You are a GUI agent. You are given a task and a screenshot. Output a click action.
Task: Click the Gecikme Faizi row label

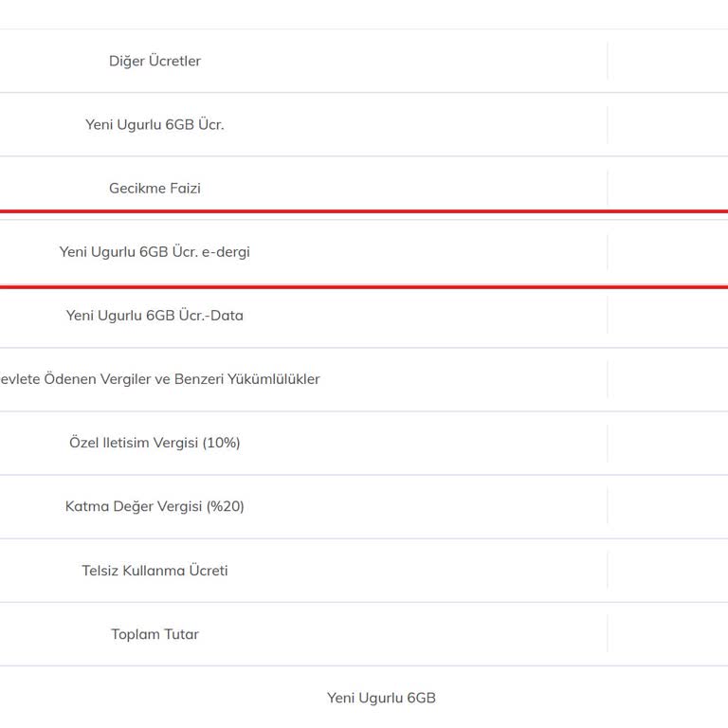[155, 189]
